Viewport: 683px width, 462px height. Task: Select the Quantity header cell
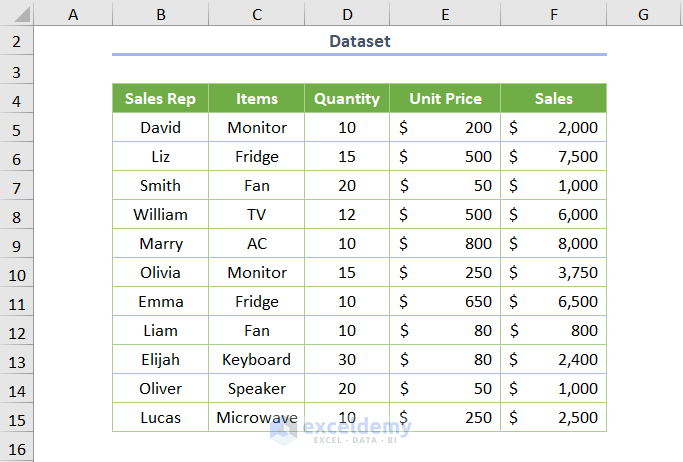point(347,99)
